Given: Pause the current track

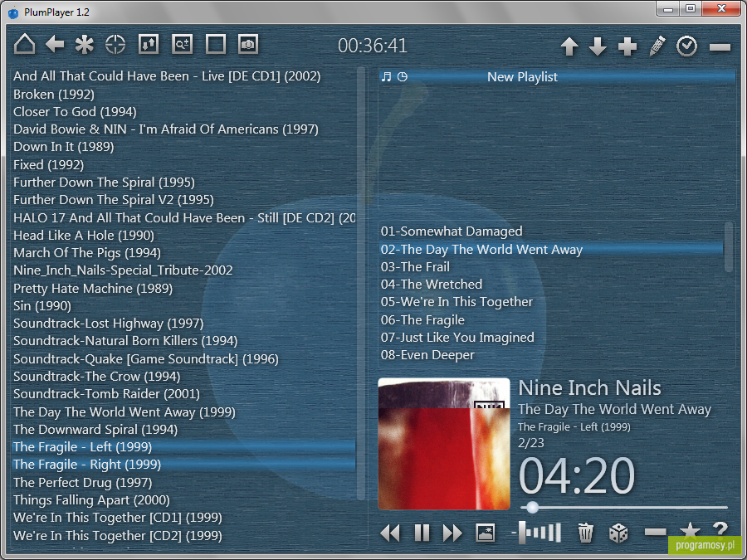Looking at the screenshot, I should click(422, 533).
